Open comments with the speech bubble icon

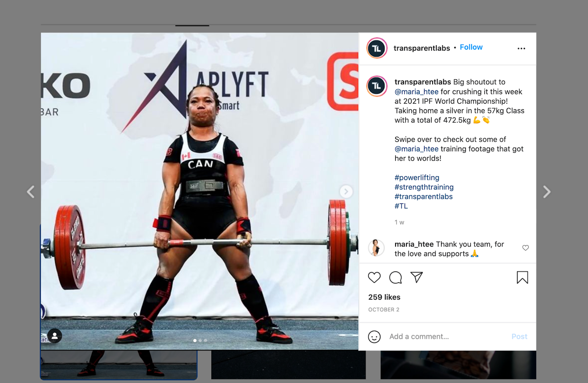coord(395,277)
